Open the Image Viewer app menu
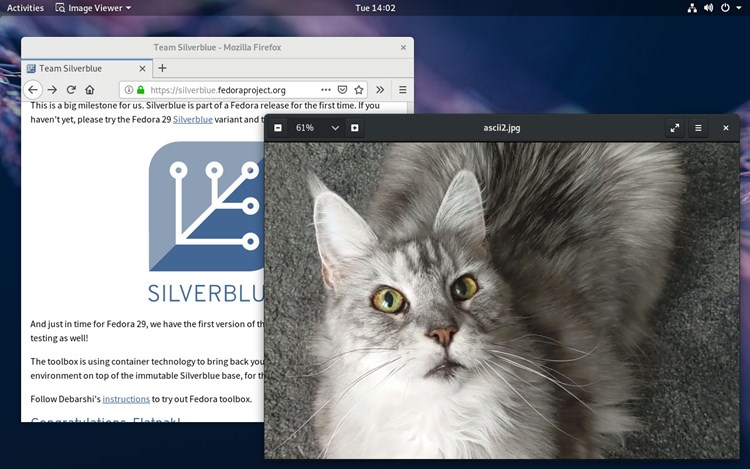 point(93,8)
